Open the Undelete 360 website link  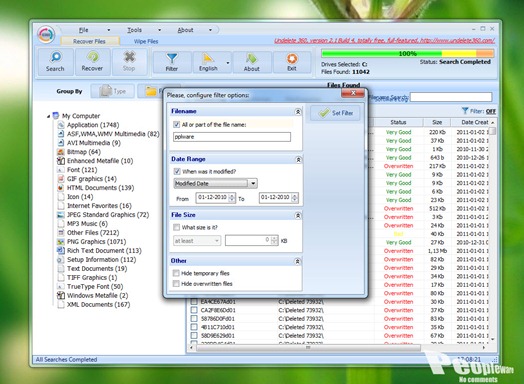pyautogui.click(x=384, y=40)
